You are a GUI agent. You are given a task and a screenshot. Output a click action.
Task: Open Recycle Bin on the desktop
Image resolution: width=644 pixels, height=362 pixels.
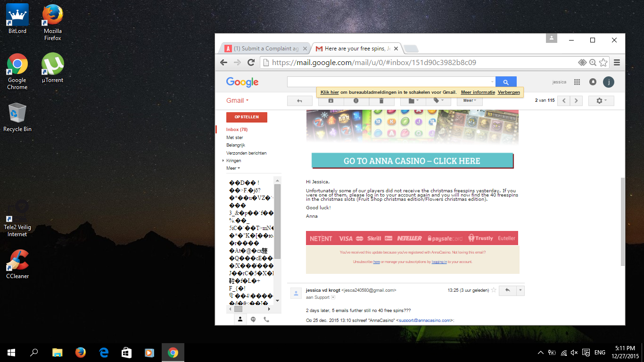tap(17, 117)
